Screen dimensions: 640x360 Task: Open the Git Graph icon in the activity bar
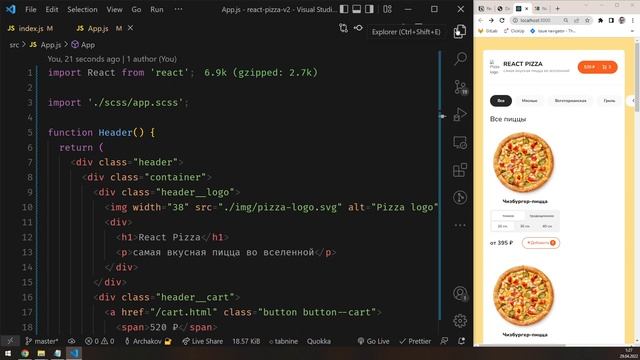point(460,198)
